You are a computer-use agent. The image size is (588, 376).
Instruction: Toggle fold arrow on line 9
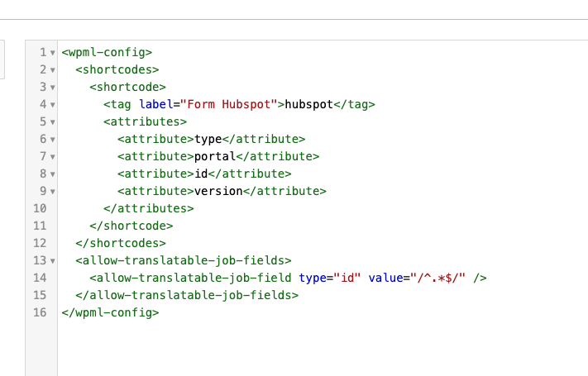point(52,192)
